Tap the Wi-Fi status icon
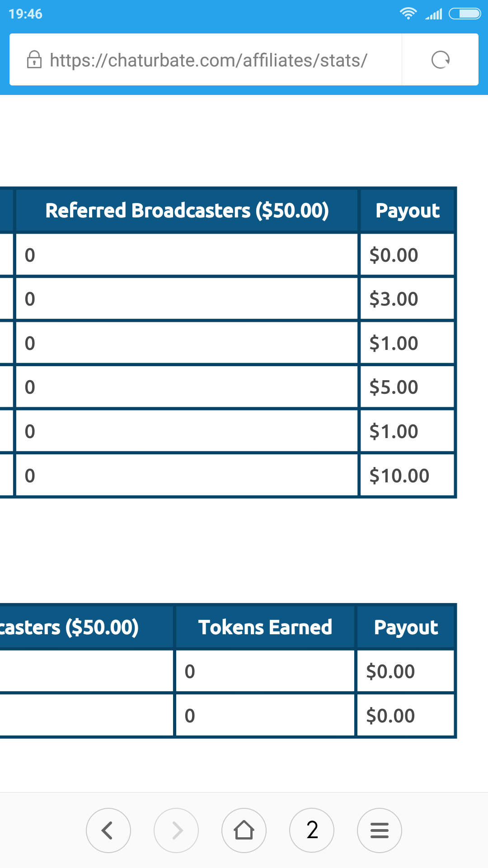 tap(408, 14)
